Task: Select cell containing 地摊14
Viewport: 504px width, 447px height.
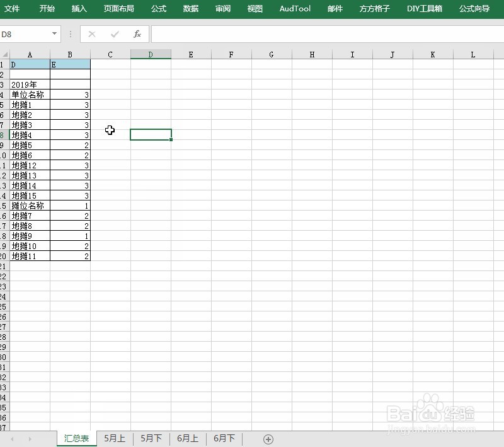Action: click(x=30, y=185)
